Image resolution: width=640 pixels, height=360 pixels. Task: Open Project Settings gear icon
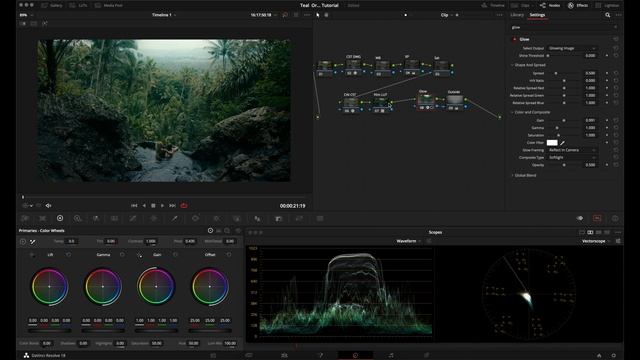[x=613, y=356]
